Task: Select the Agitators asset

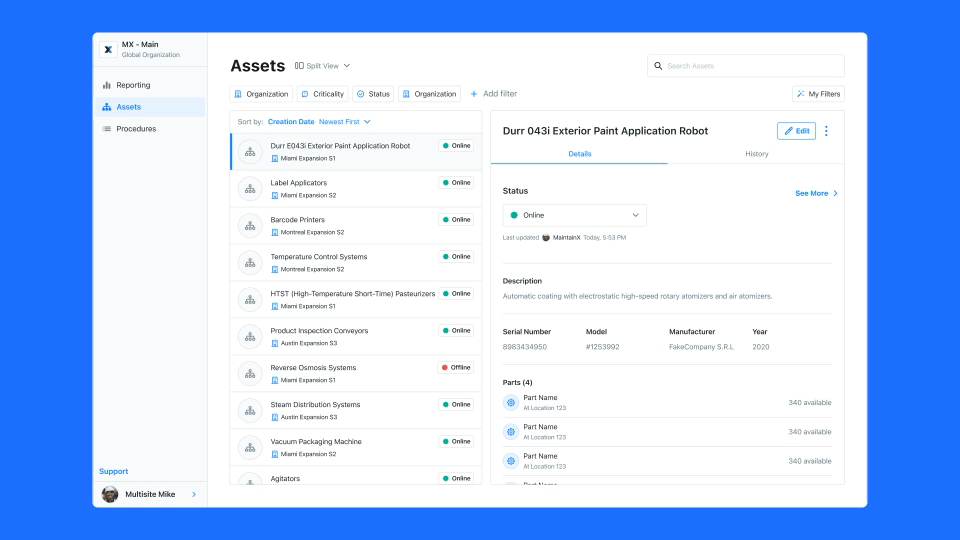Action: [356, 476]
